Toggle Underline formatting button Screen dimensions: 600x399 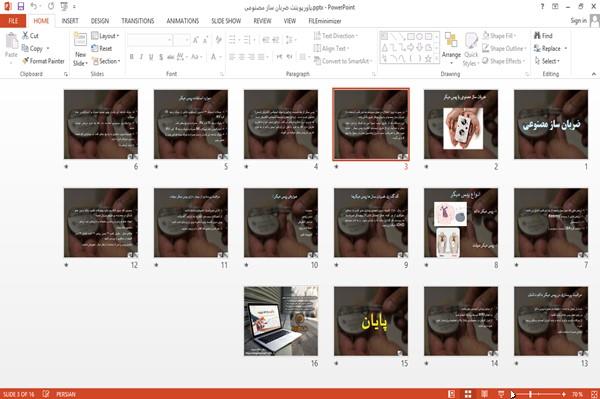point(151,57)
